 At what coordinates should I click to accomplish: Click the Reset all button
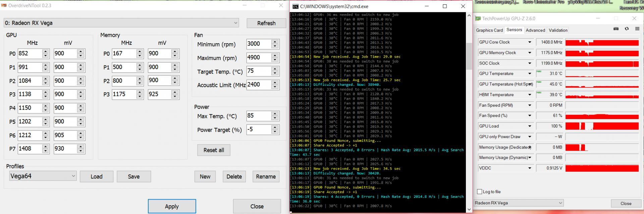click(x=214, y=150)
